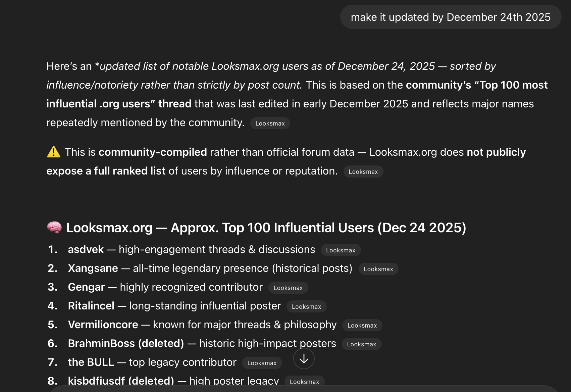Image resolution: width=571 pixels, height=392 pixels.
Task: Click the Looksmax citation next to Gengar
Action: (x=288, y=288)
